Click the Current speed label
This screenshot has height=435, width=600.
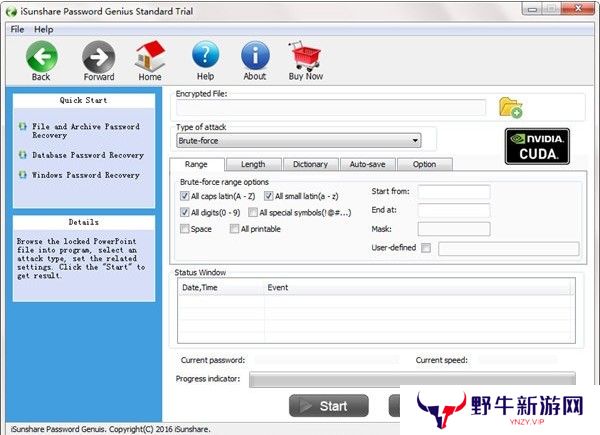[x=442, y=360]
